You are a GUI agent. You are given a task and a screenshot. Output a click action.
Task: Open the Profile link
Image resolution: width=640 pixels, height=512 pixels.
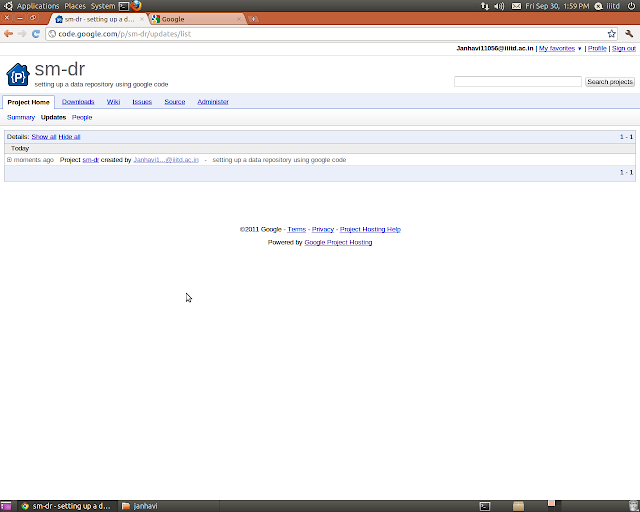[597, 48]
